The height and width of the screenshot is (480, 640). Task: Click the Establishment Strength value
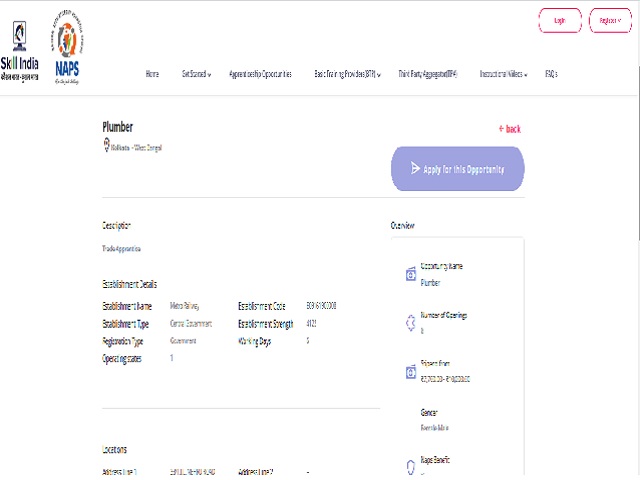311,323
